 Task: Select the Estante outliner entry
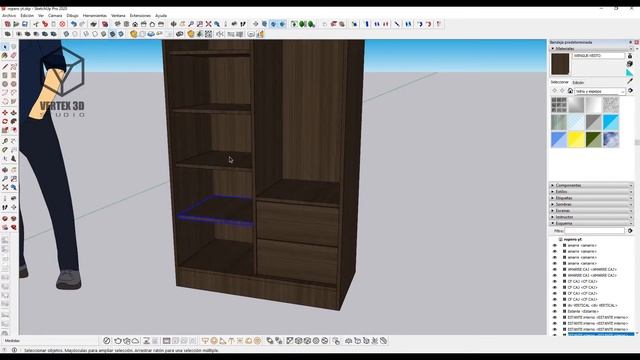tap(583, 311)
